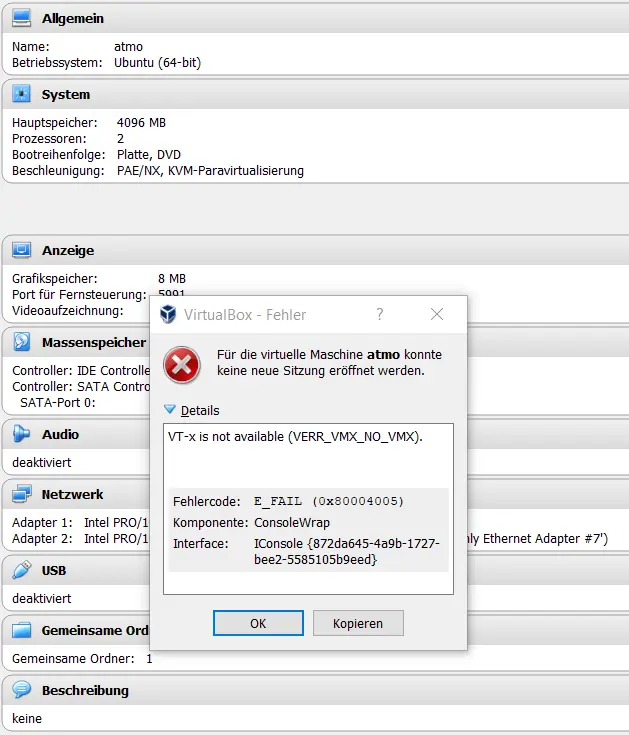Click the Gemeinsame Ordner folder icon
The image size is (629, 735).
(x=22, y=630)
